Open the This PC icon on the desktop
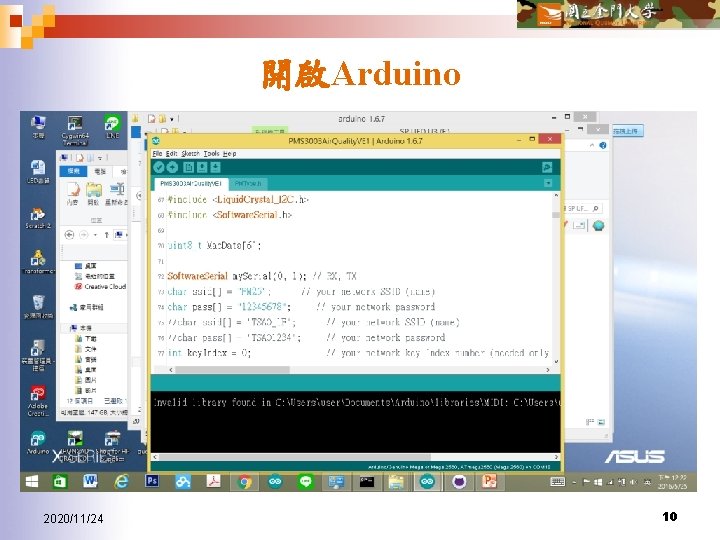This screenshot has width=720, height=540. tap(38, 127)
